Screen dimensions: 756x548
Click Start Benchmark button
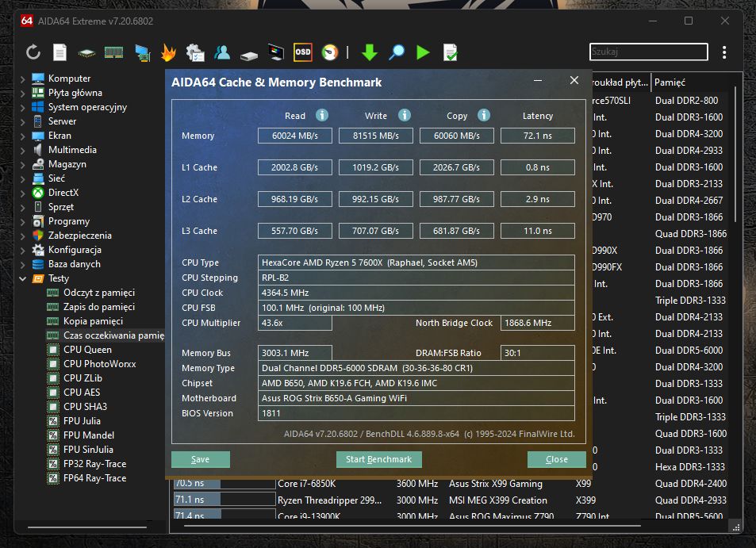378,459
